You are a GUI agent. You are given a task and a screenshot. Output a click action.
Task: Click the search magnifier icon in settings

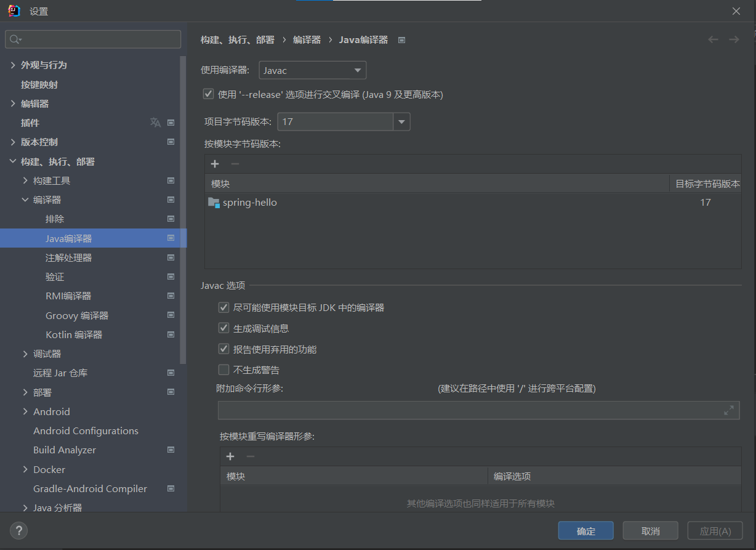[15, 39]
